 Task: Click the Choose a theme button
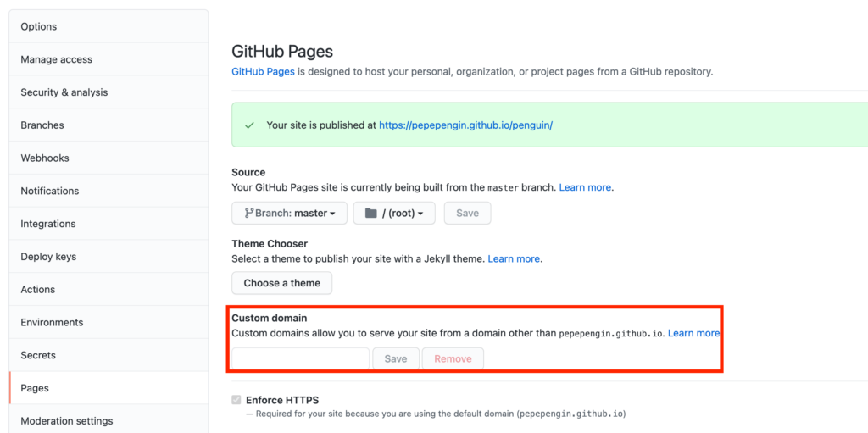point(281,283)
